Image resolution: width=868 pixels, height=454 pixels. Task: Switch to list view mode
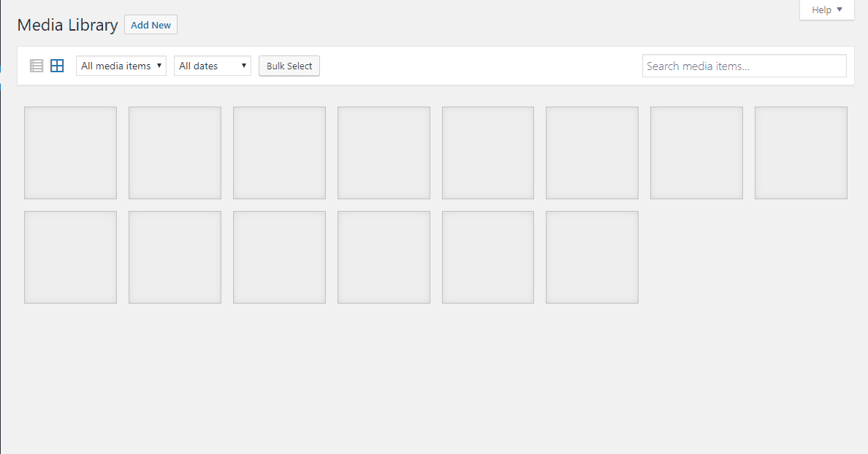[x=37, y=66]
